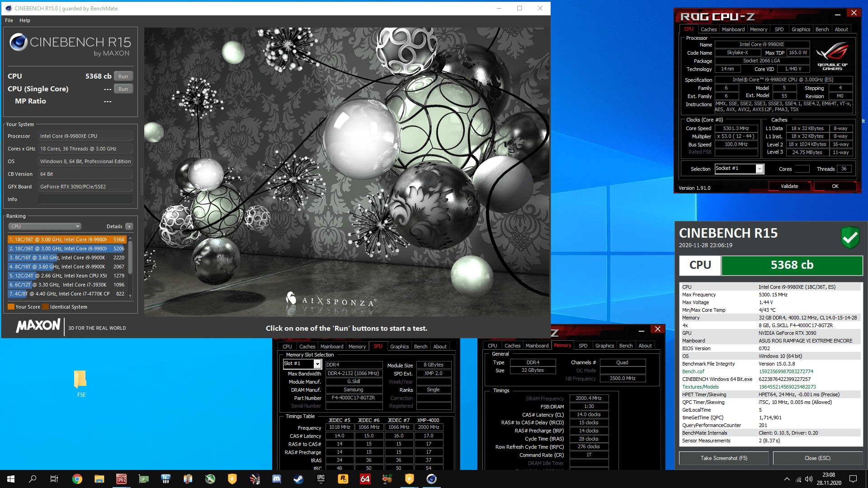Click the DRAM Frequency 2000.4 MHz value
This screenshot has width=868, height=488.
tap(589, 399)
